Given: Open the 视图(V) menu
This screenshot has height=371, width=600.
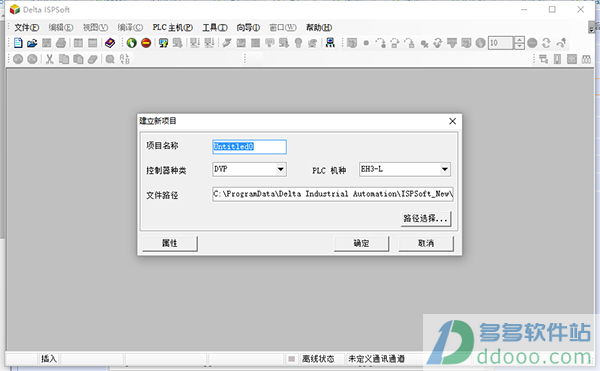Looking at the screenshot, I should tap(95, 28).
